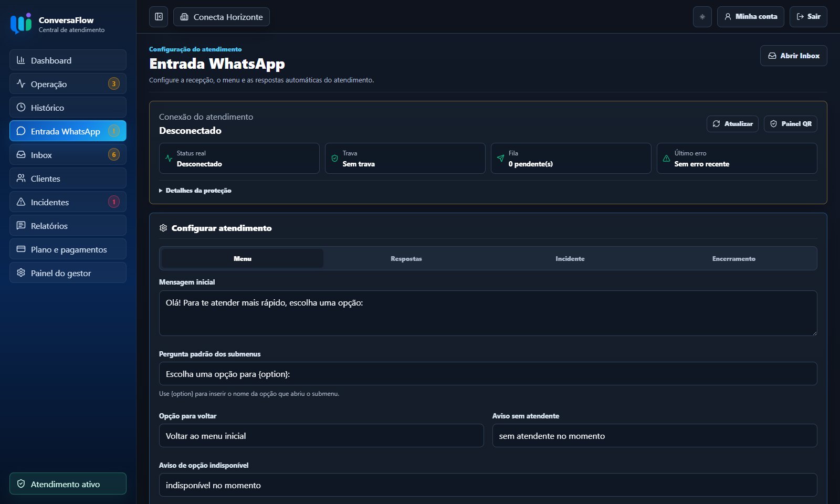Toggle the light/dark theme sun button
Screen dimensions: 840x504
[x=702, y=17]
